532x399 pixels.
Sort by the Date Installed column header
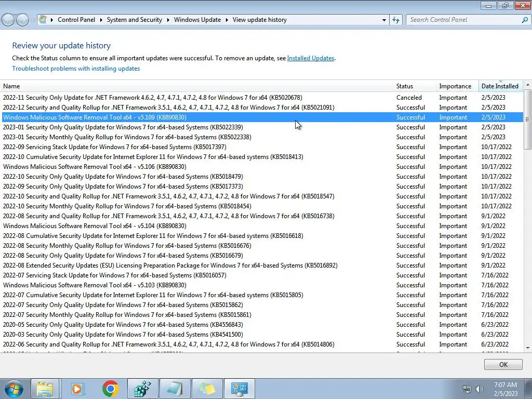click(x=500, y=86)
